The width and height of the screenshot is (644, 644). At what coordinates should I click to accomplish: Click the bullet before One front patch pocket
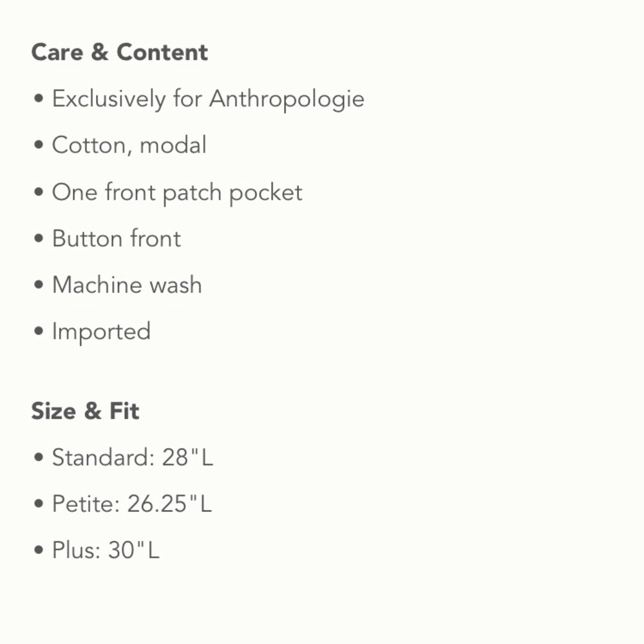[39, 192]
